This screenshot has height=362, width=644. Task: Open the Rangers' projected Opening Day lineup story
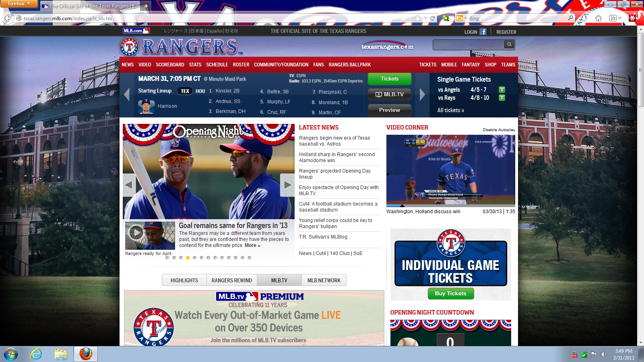point(335,174)
